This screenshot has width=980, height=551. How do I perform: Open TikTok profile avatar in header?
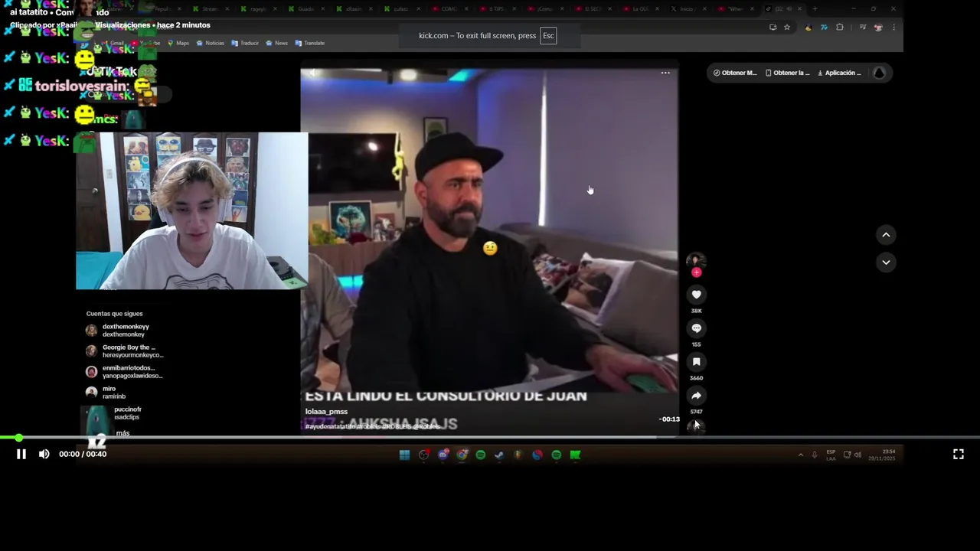coord(879,73)
